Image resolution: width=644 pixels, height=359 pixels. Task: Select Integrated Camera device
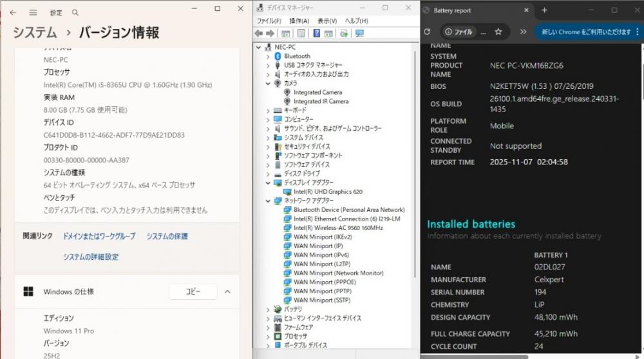click(317, 93)
